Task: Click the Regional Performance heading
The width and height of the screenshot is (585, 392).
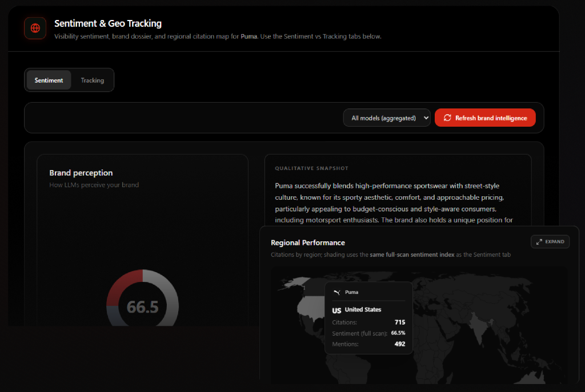Action: click(308, 243)
